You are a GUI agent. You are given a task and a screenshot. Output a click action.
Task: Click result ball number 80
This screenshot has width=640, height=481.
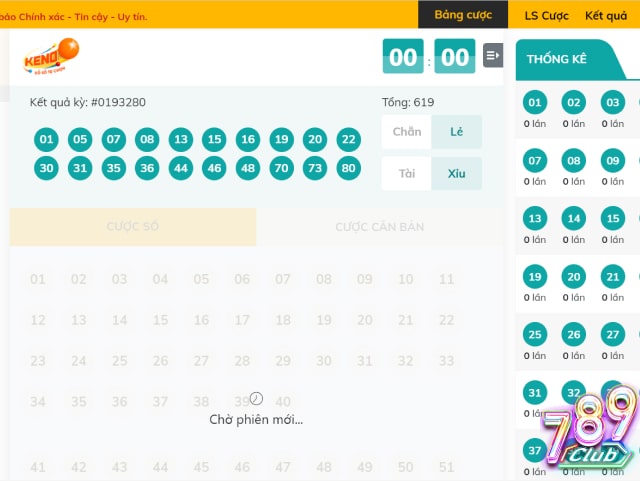click(x=349, y=168)
